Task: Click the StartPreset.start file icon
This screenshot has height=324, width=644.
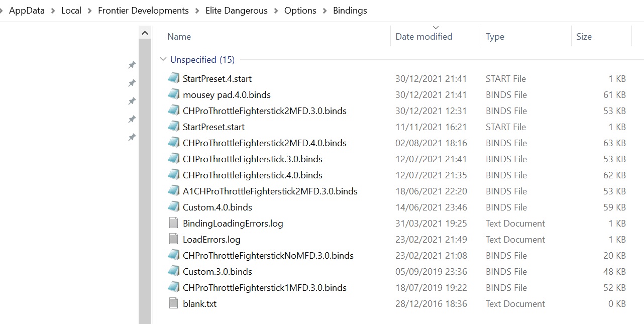Action: pyautogui.click(x=174, y=127)
